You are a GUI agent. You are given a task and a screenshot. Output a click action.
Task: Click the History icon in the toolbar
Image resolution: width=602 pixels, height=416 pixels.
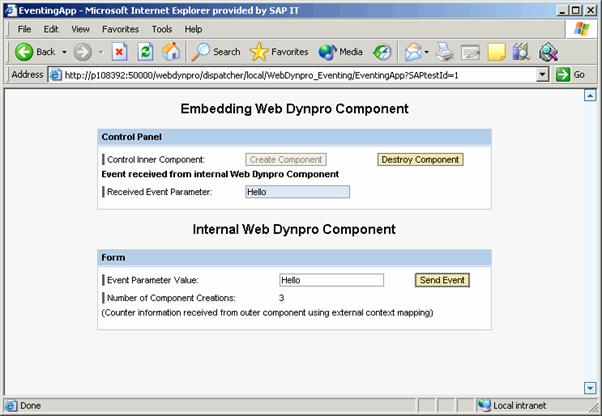tap(382, 52)
